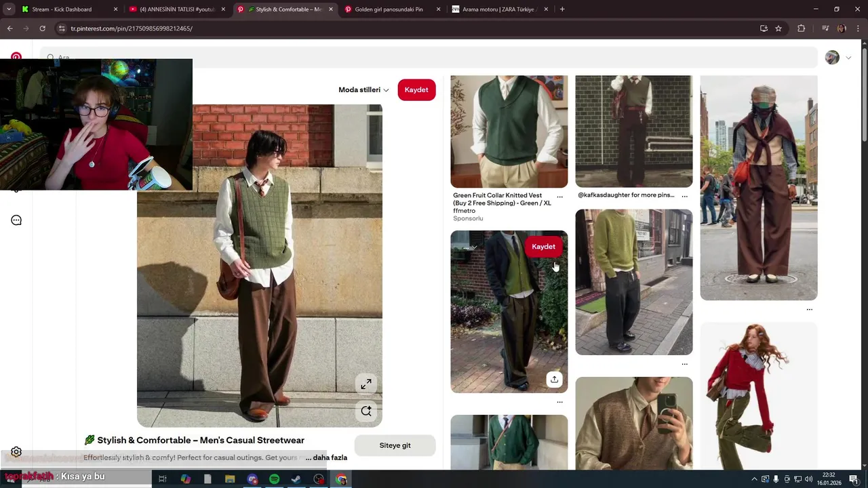Open Steam from the taskbar
Screen dimensions: 868x488
[296, 479]
